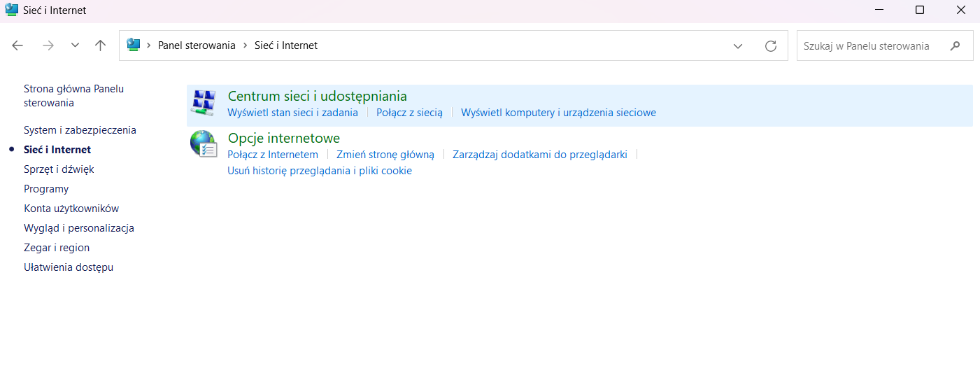Click the search magnifier icon

pos(956,46)
